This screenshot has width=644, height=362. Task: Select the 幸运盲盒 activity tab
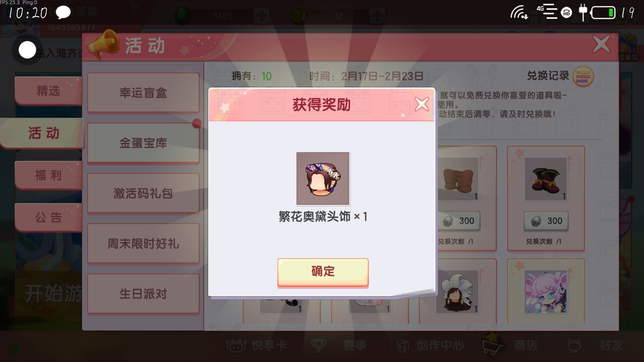point(143,93)
